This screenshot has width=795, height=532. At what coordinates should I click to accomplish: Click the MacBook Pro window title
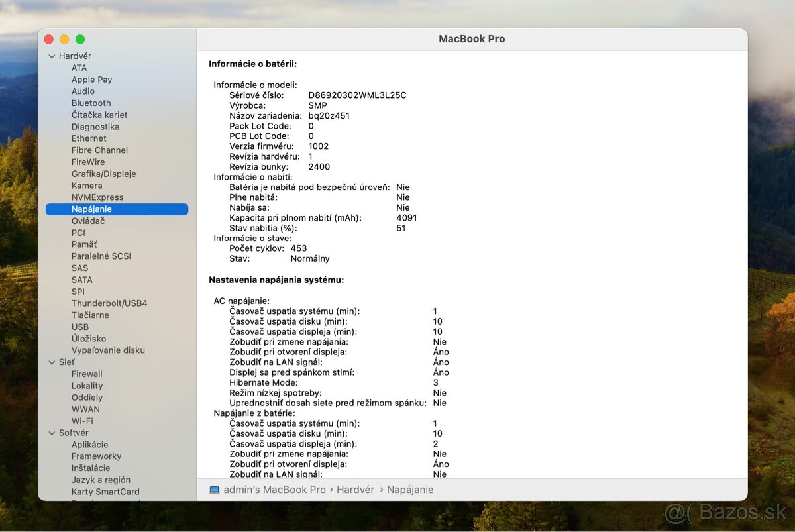pyautogui.click(x=472, y=39)
